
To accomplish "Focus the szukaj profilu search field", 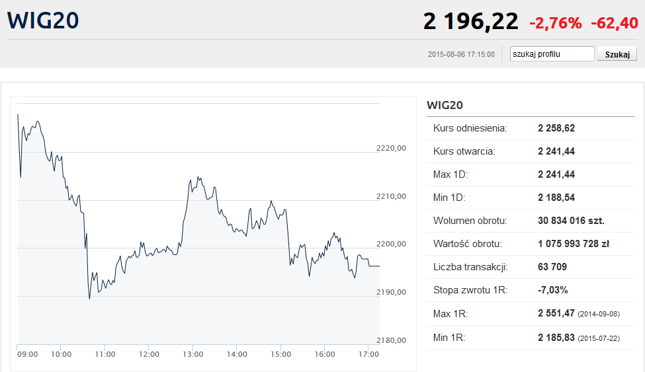I will pos(552,54).
